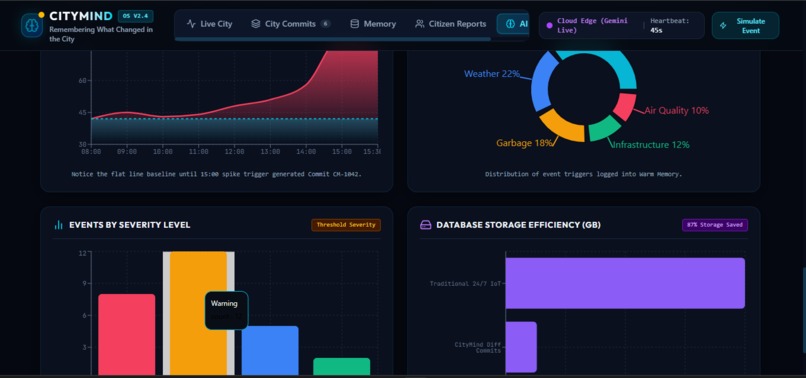Click the Database Storage Efficiency (GB) heading
The height and width of the screenshot is (378, 806).
[x=518, y=225]
